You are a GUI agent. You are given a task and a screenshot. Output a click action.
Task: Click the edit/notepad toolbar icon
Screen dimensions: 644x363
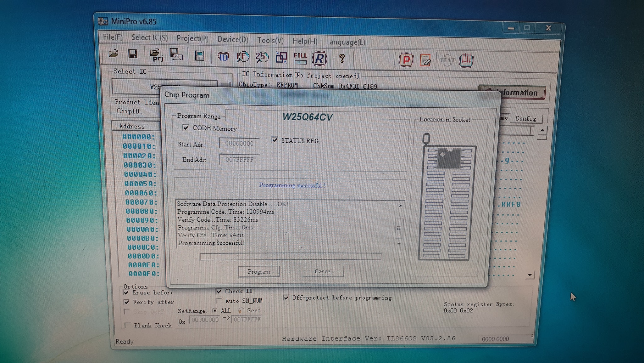(425, 60)
